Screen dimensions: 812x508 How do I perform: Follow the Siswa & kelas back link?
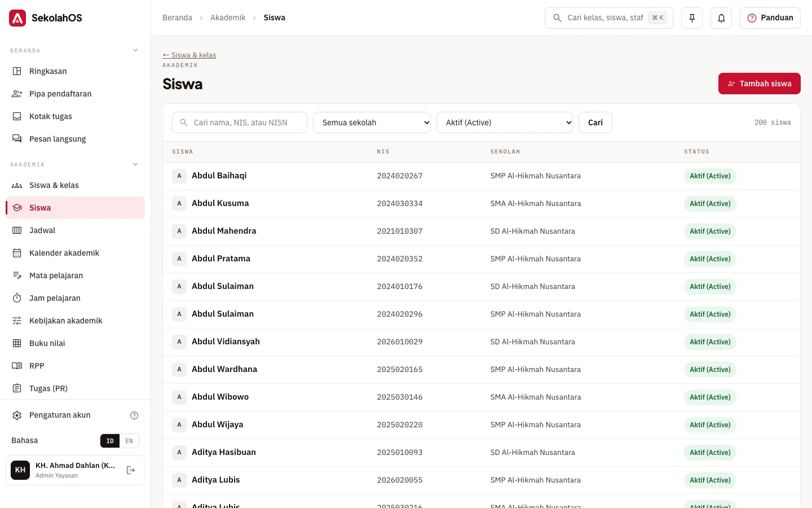click(189, 55)
